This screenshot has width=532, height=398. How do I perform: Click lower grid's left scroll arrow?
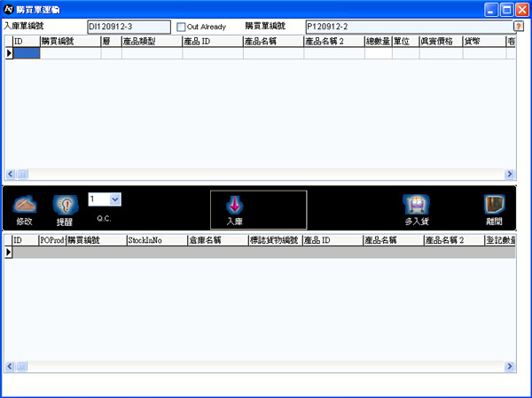tap(10, 366)
